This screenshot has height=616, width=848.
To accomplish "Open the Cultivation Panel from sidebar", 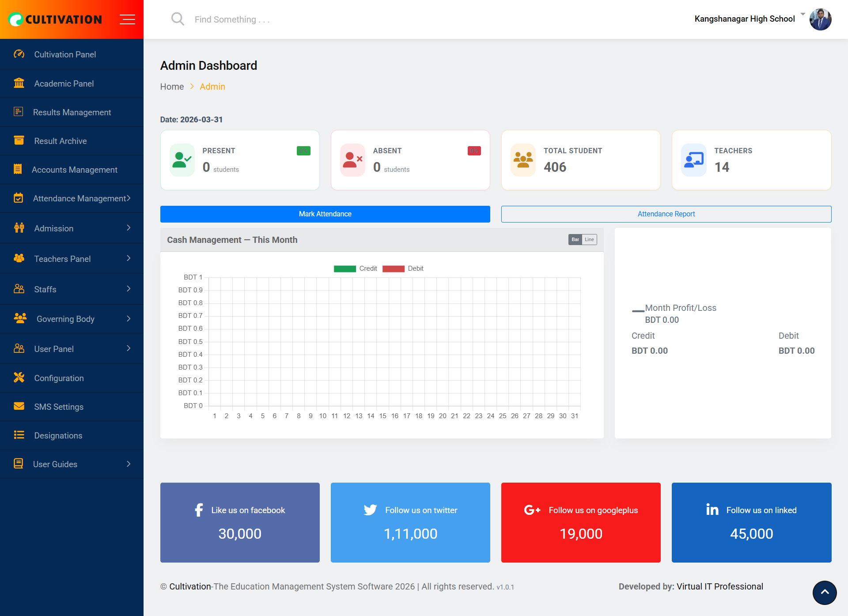I will (x=65, y=54).
